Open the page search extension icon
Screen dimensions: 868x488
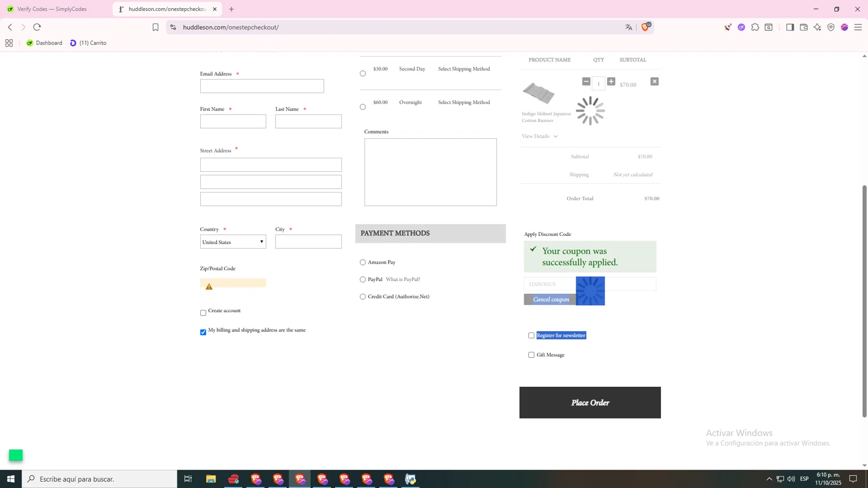[768, 27]
